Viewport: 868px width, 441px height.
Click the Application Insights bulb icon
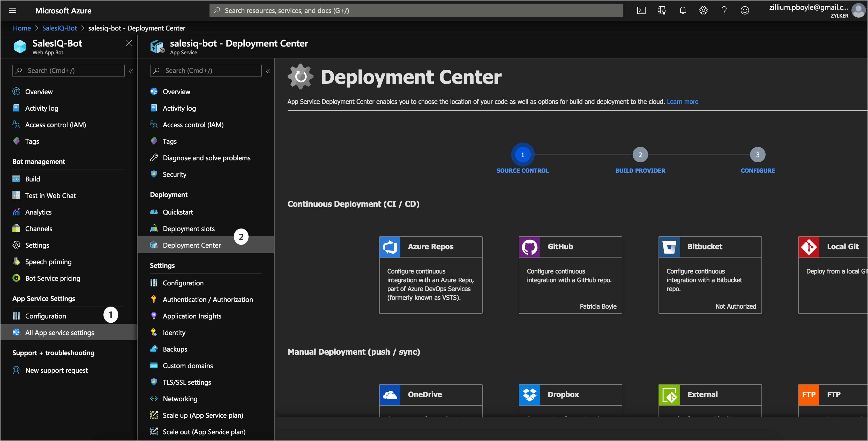(x=154, y=316)
